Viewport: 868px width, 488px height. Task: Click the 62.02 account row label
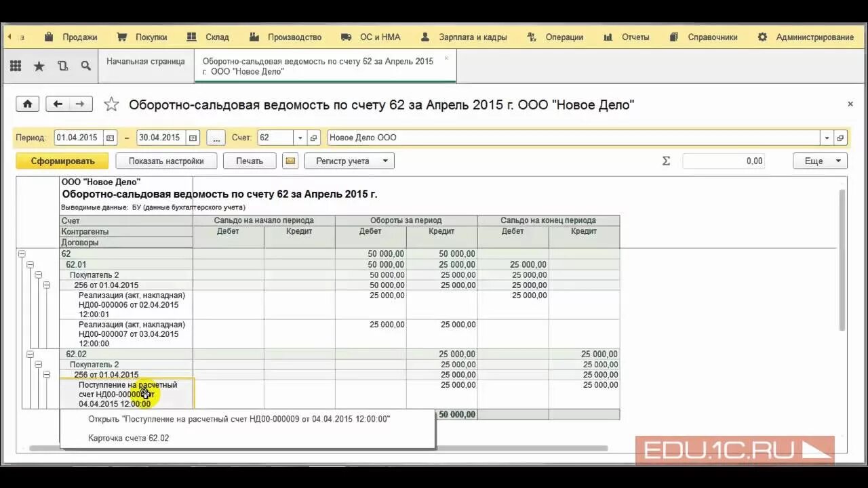pyautogui.click(x=76, y=354)
